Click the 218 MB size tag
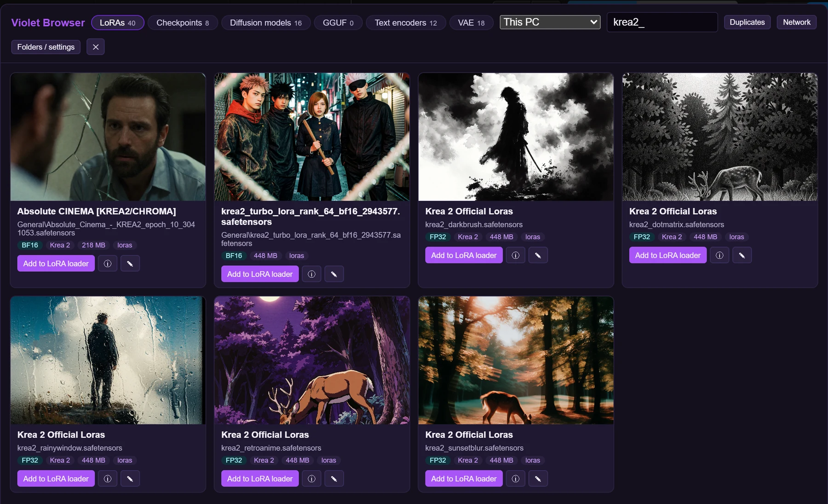 click(x=93, y=245)
